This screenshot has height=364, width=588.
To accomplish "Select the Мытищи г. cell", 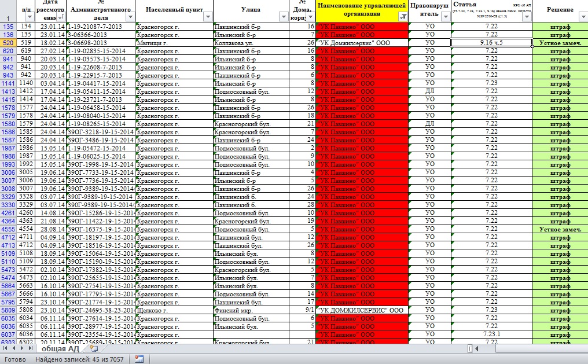I will (x=174, y=43).
